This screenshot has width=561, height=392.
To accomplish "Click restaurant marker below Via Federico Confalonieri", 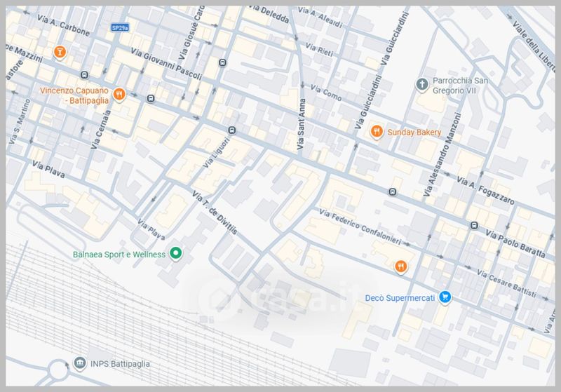I will [x=400, y=266].
